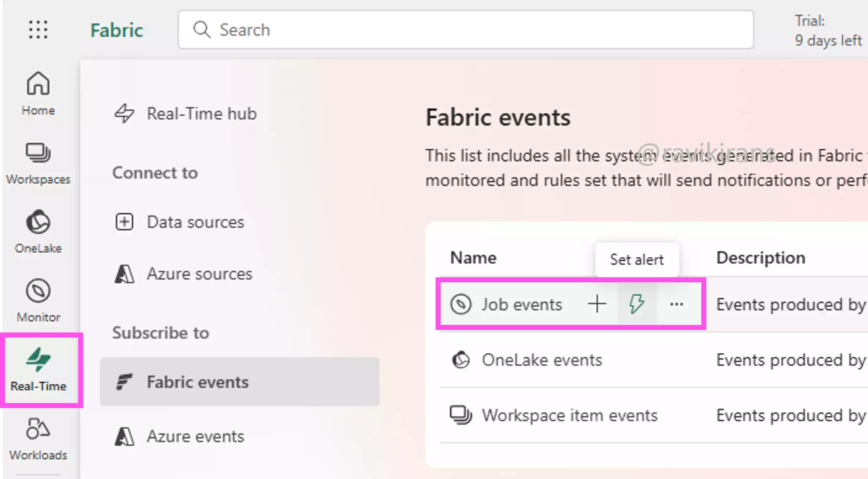Click the Job events compass icon
Screen dimensions: 868x479
(x=461, y=305)
